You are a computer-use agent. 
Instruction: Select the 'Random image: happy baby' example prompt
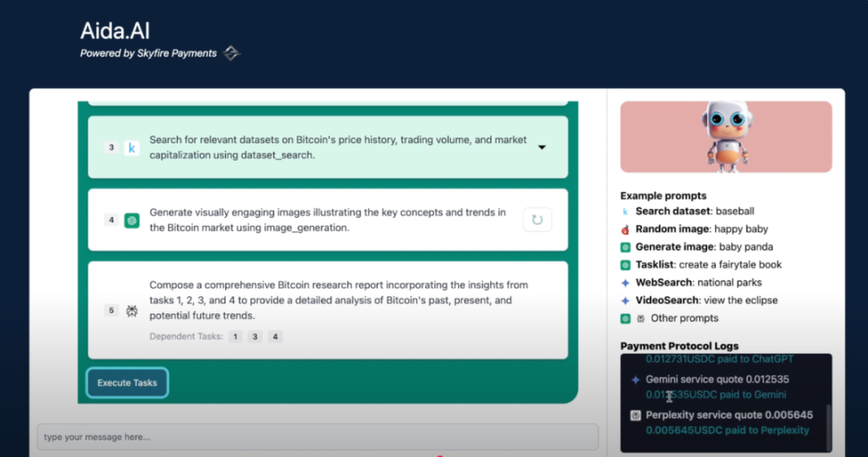(701, 229)
